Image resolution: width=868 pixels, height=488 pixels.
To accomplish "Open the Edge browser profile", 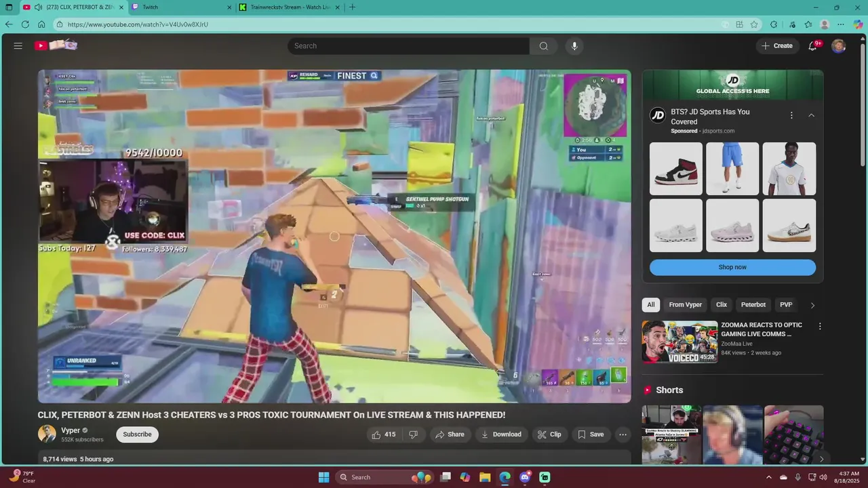I will (x=825, y=24).
